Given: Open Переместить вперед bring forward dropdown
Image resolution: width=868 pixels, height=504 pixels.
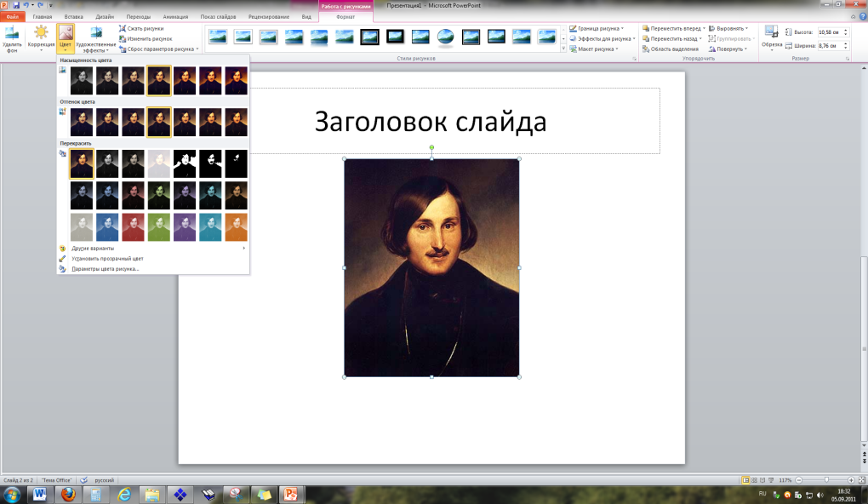Looking at the screenshot, I should pos(674,28).
